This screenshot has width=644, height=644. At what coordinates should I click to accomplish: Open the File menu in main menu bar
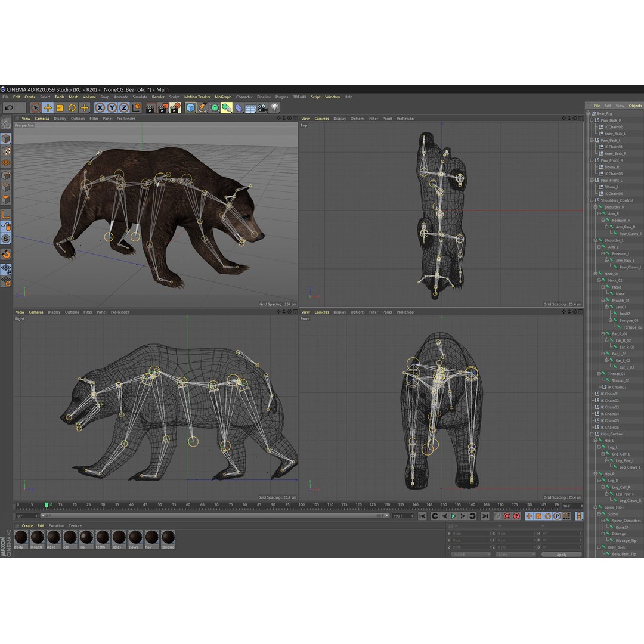coord(5,97)
